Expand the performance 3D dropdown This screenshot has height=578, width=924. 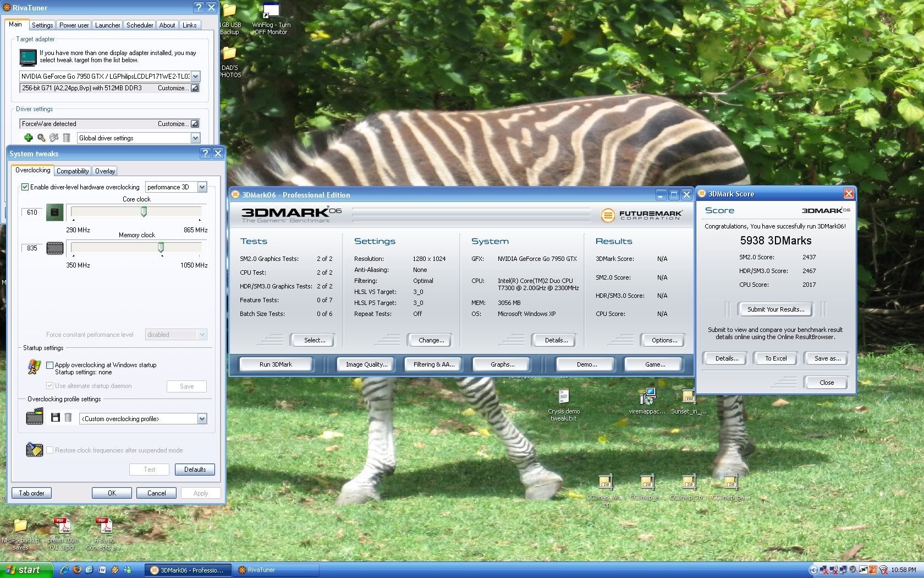click(x=202, y=187)
